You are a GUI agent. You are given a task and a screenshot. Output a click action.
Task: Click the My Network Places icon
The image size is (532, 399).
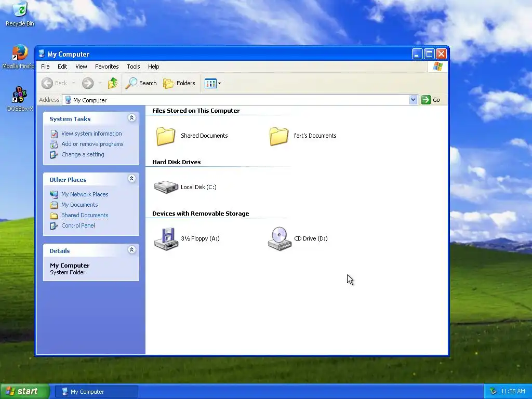pos(54,194)
